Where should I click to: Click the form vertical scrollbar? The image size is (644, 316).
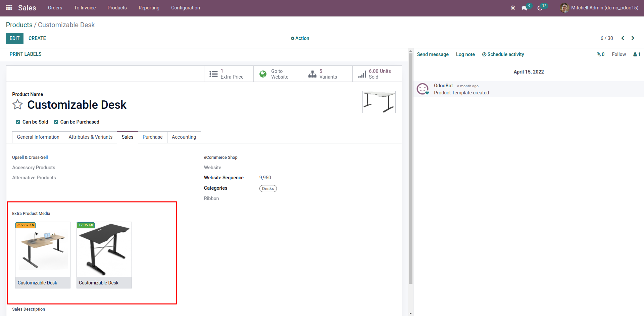point(411,168)
